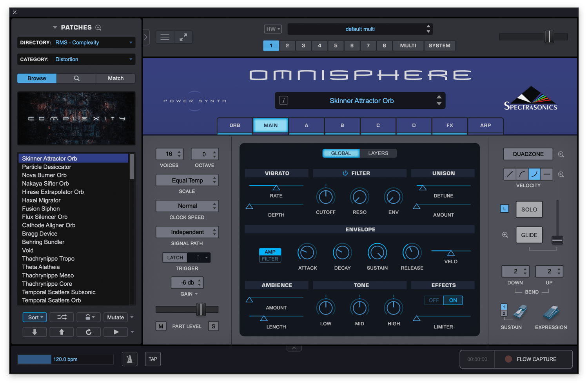Click the FLOW CAPTURE button

click(x=533, y=359)
